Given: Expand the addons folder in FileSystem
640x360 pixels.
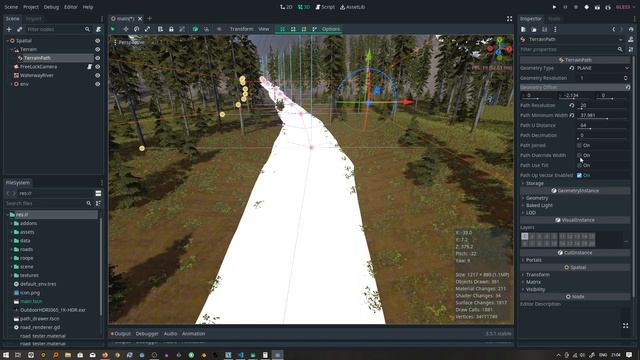Looking at the screenshot, I should pyautogui.click(x=11, y=223).
